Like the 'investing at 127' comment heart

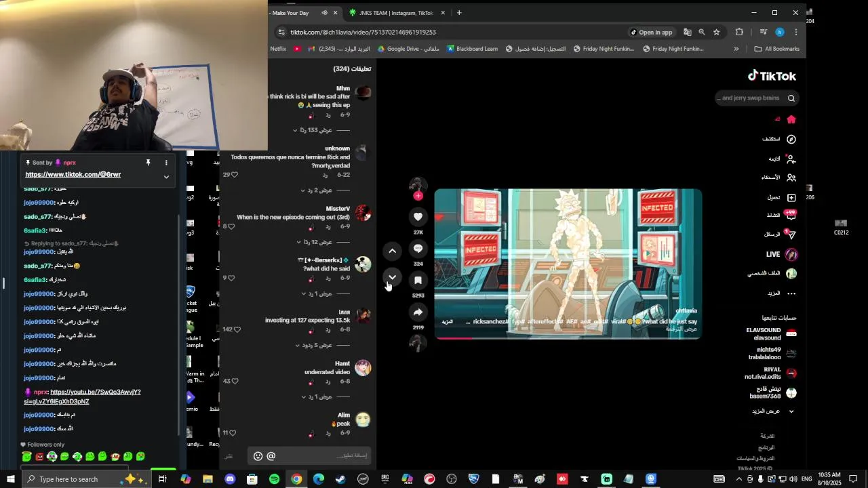tap(237, 329)
